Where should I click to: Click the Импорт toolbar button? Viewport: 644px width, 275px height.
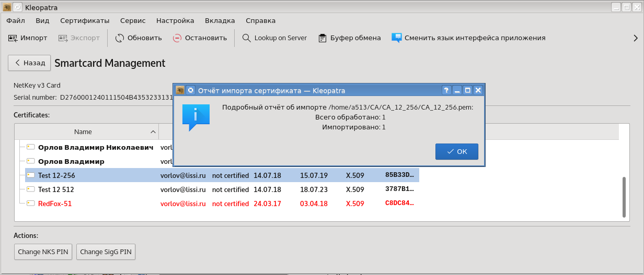[x=27, y=38]
